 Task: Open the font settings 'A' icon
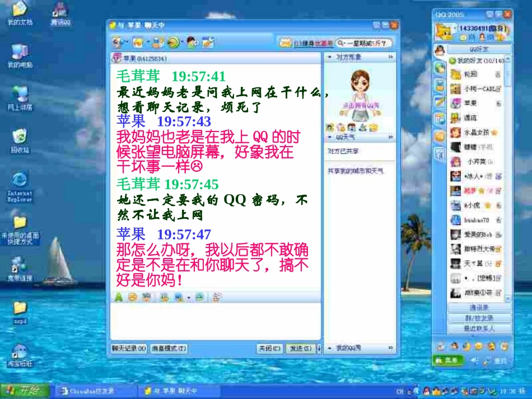click(118, 297)
